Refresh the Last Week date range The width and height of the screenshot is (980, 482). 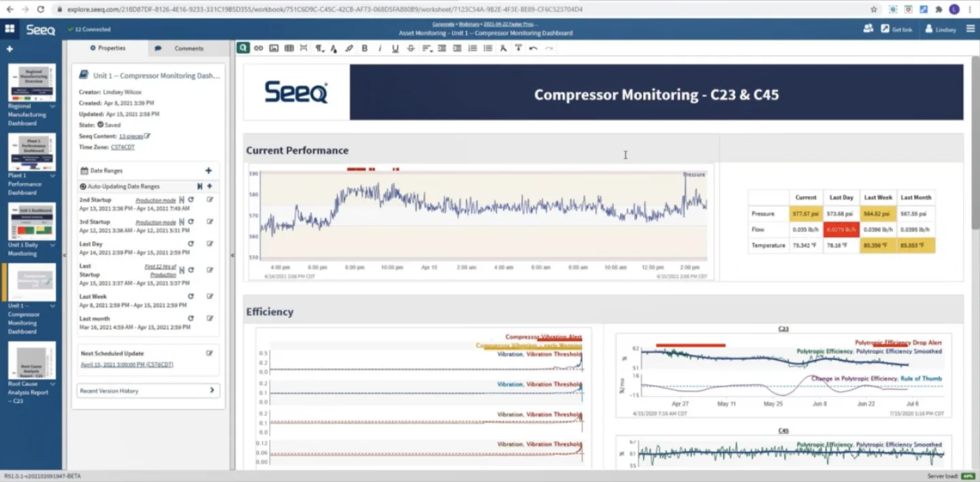click(191, 296)
